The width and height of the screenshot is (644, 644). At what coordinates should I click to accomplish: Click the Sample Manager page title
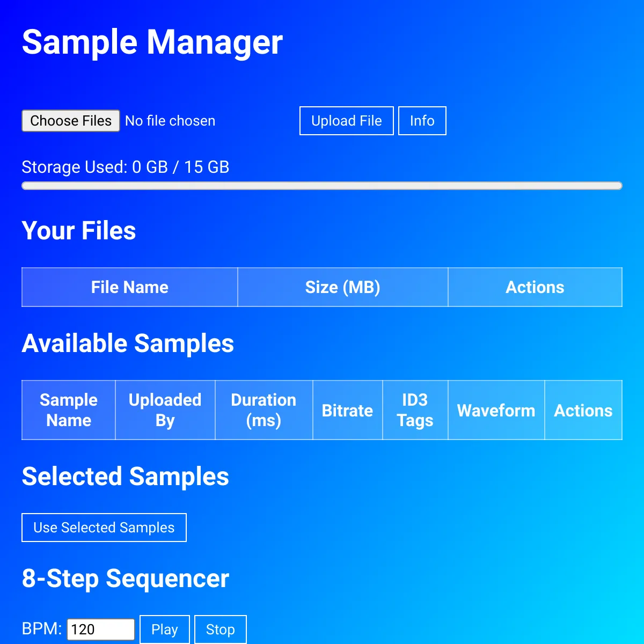tap(152, 42)
